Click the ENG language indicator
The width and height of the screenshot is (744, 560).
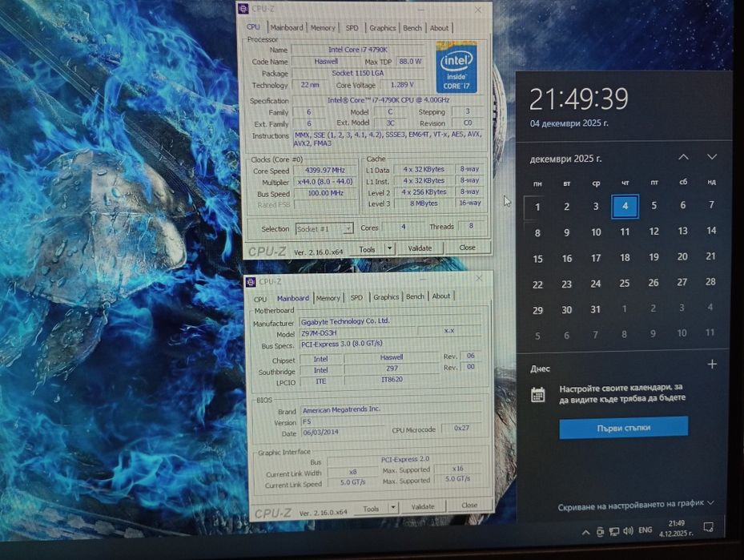click(645, 530)
